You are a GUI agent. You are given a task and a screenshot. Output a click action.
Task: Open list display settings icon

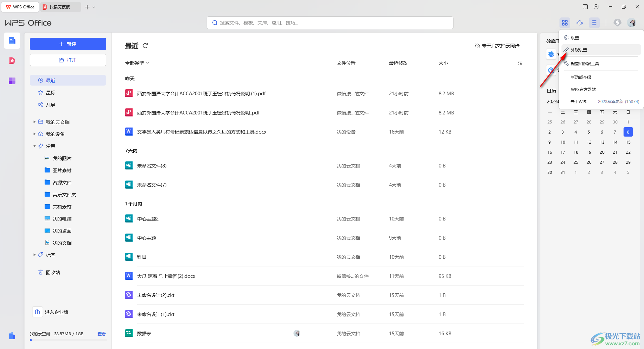pyautogui.click(x=520, y=63)
